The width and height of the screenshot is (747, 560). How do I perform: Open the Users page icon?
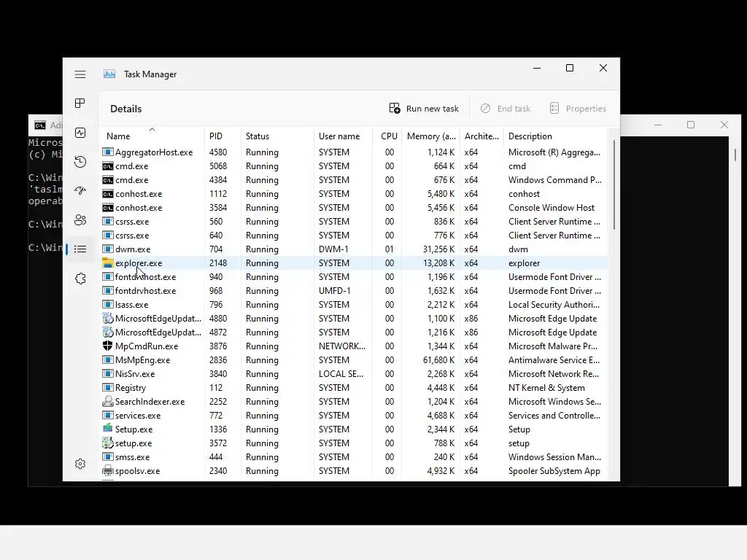tap(80, 220)
